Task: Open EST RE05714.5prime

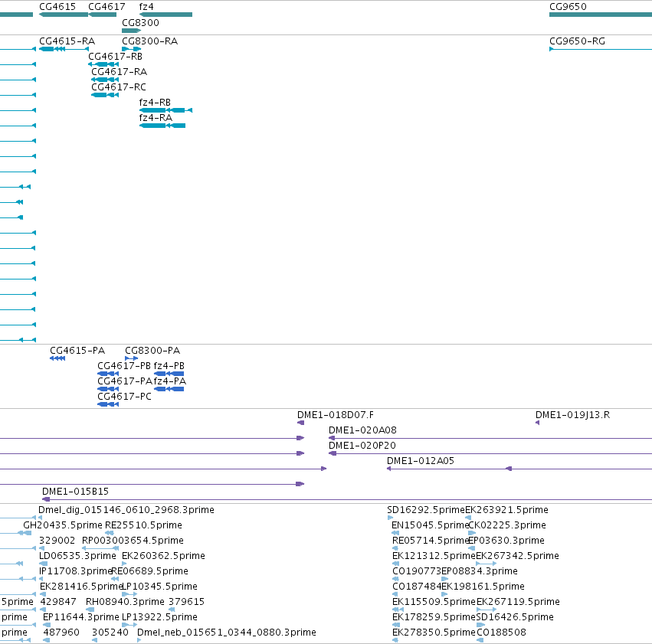Action: [x=431, y=541]
